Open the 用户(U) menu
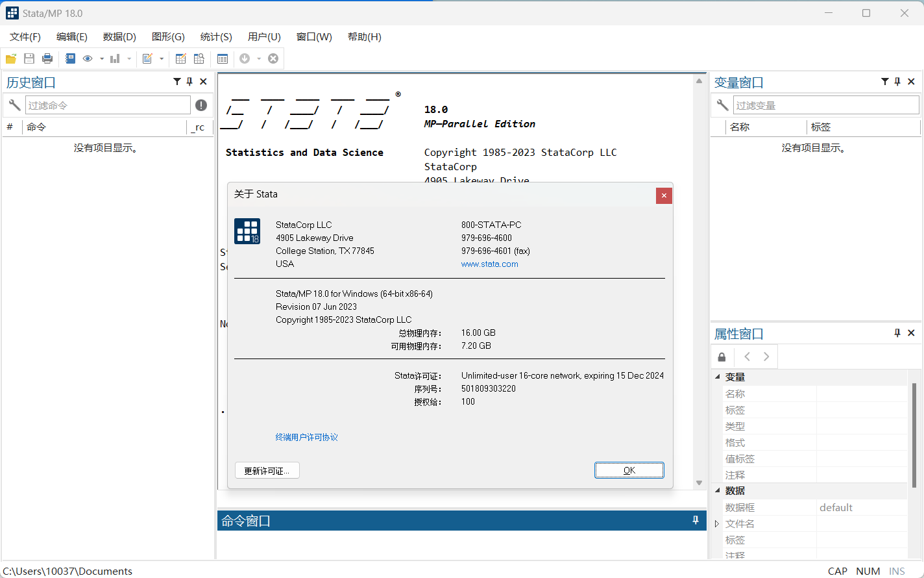924x578 pixels. 264,37
